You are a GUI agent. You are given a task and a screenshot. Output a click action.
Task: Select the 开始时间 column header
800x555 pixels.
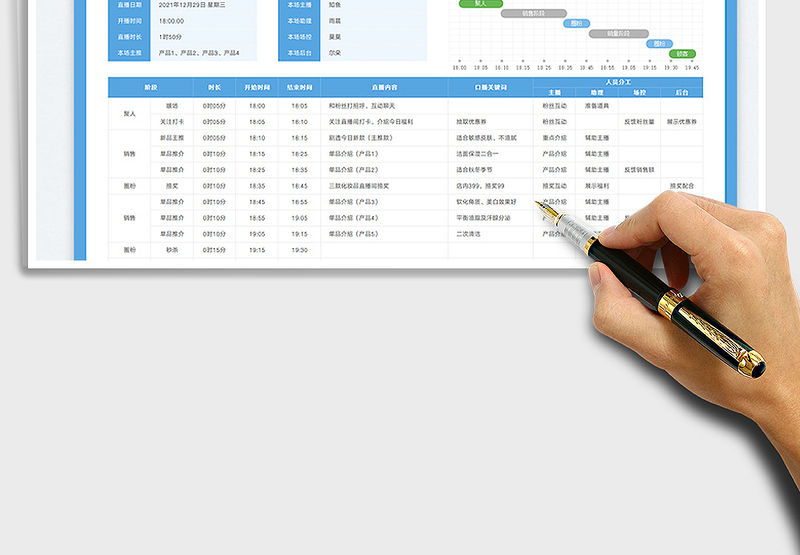pyautogui.click(x=256, y=88)
